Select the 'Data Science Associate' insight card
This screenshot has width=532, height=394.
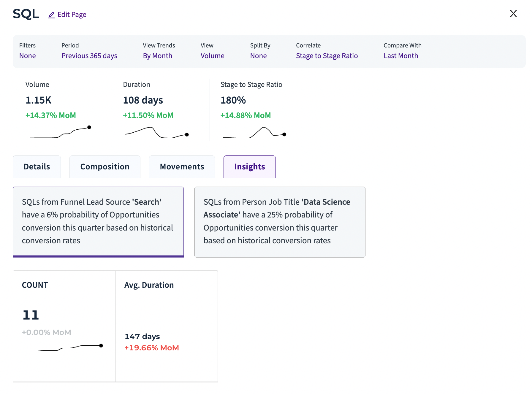(280, 222)
